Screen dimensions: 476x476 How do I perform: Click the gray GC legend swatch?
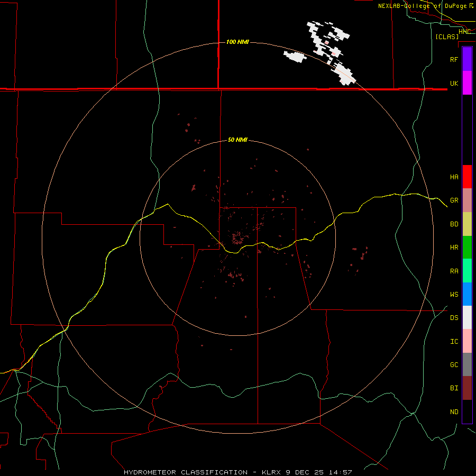[x=467, y=364]
